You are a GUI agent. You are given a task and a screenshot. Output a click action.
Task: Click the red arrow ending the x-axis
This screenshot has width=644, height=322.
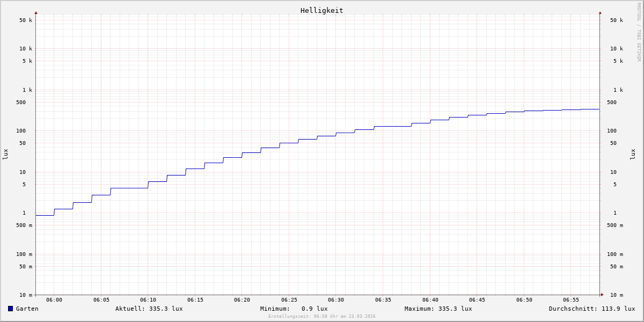click(602, 295)
